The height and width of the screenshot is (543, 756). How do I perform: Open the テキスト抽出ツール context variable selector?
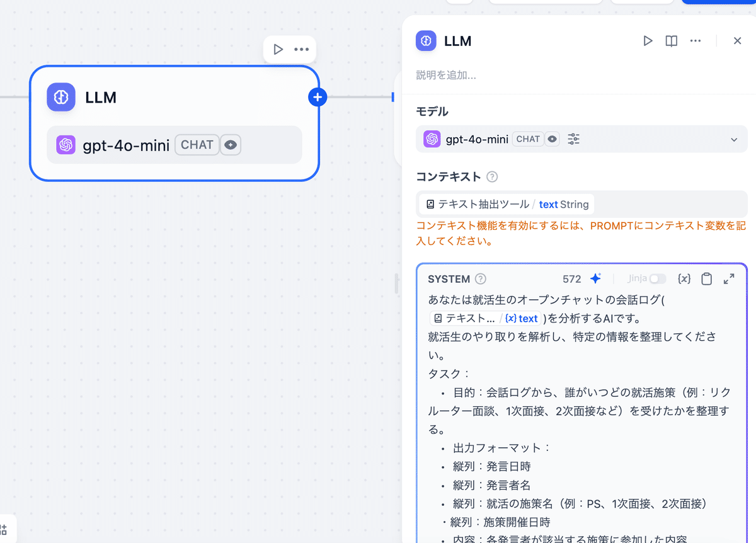[x=504, y=204]
